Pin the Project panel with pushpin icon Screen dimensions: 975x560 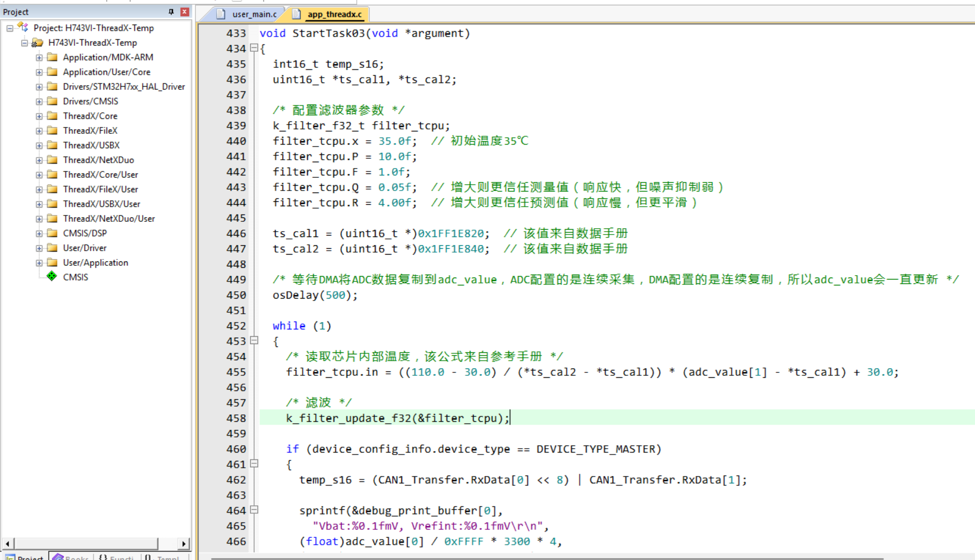171,12
